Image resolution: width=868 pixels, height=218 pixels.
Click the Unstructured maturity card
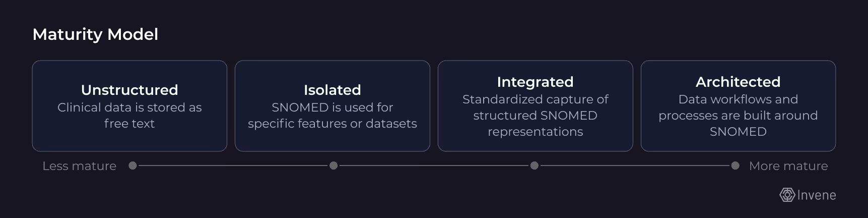pyautogui.click(x=129, y=106)
